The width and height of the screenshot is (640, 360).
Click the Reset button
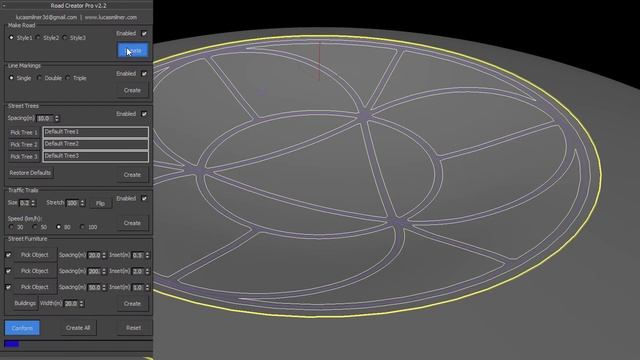coord(133,328)
